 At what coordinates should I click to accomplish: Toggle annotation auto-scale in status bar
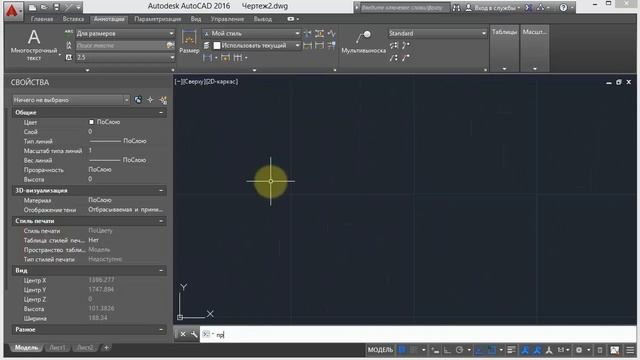[x=537, y=350]
